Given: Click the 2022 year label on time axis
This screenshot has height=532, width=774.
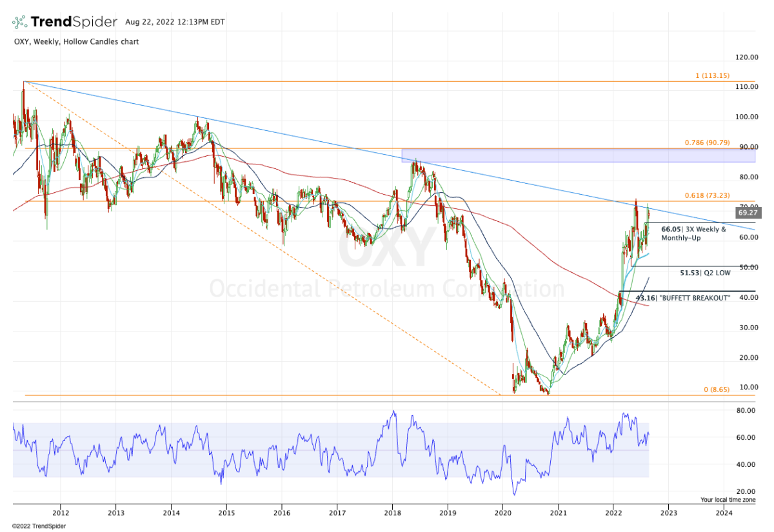Looking at the screenshot, I should (613, 514).
